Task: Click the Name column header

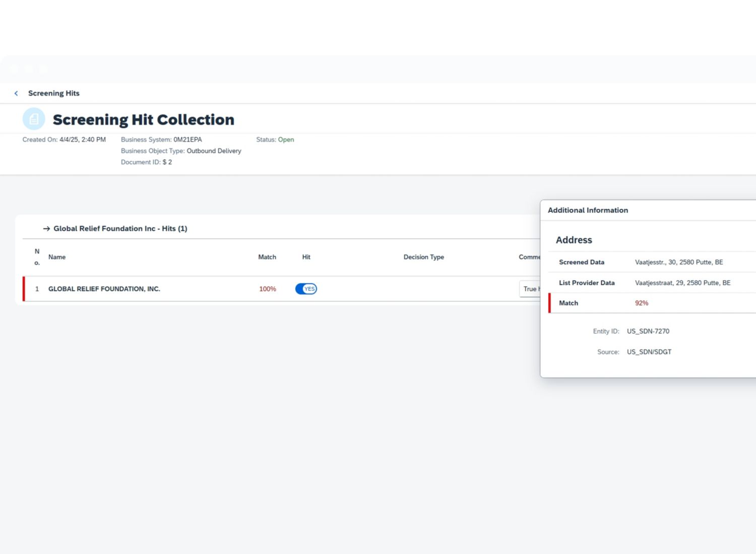Action: [x=57, y=257]
